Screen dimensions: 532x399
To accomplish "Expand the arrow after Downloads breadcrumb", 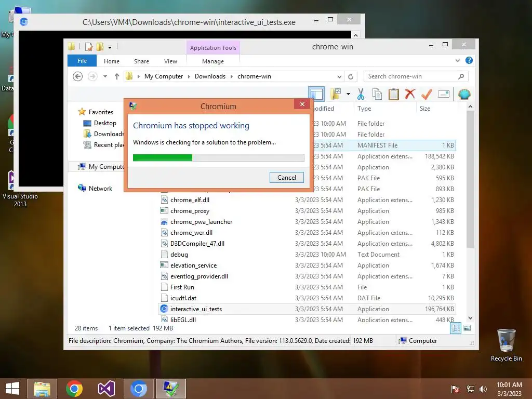I will pyautogui.click(x=231, y=76).
